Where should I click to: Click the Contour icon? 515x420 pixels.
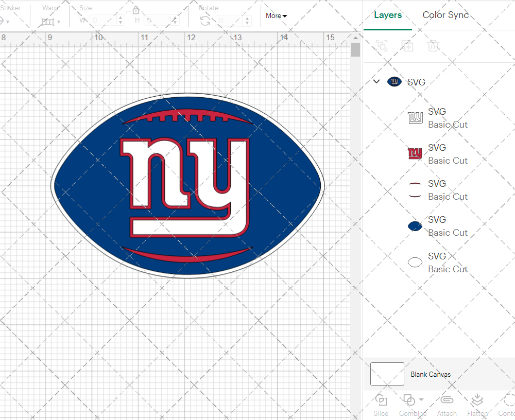(508, 400)
